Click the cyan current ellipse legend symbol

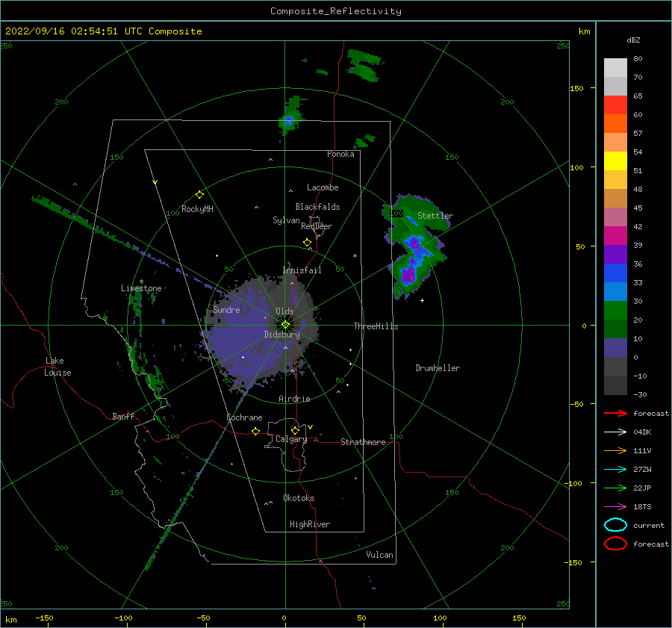click(x=615, y=525)
